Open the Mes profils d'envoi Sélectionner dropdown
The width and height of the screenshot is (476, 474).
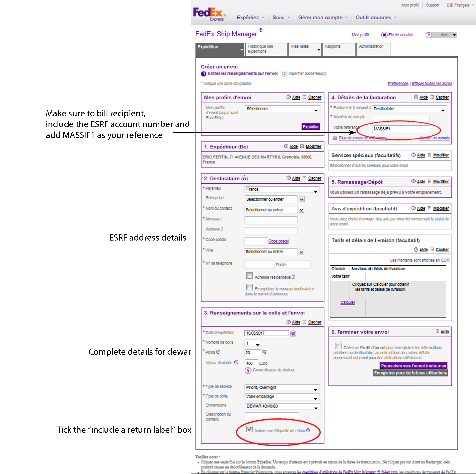point(282,109)
